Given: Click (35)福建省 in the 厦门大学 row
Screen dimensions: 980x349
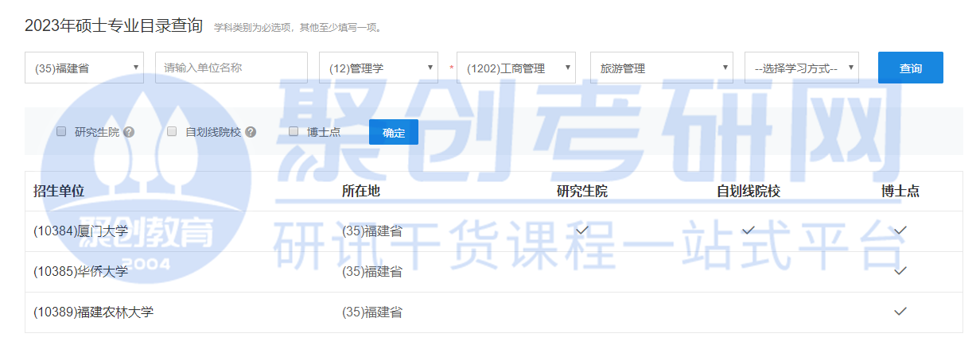Looking at the screenshot, I should click(x=371, y=231).
